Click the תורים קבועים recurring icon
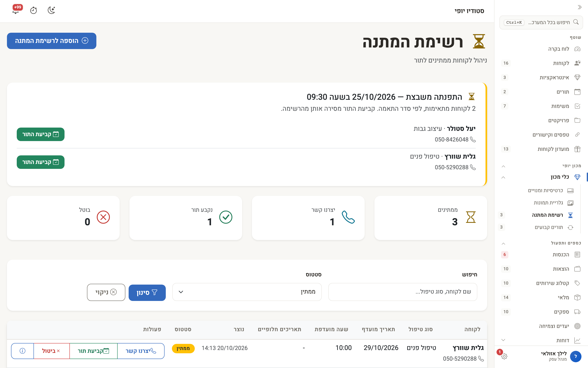The image size is (588, 368). 570,228
